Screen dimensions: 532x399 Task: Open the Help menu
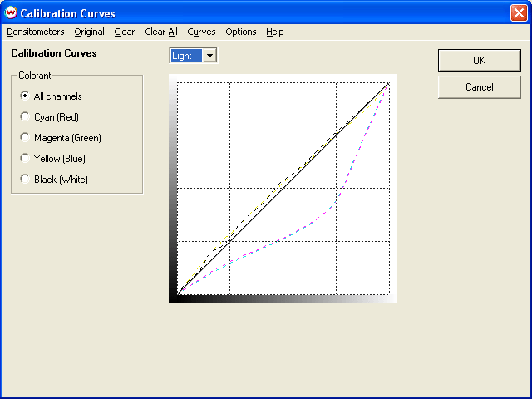point(275,32)
